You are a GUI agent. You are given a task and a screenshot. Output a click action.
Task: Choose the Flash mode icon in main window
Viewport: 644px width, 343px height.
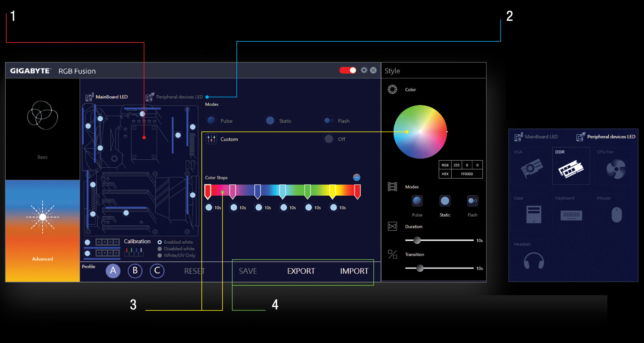(x=329, y=121)
